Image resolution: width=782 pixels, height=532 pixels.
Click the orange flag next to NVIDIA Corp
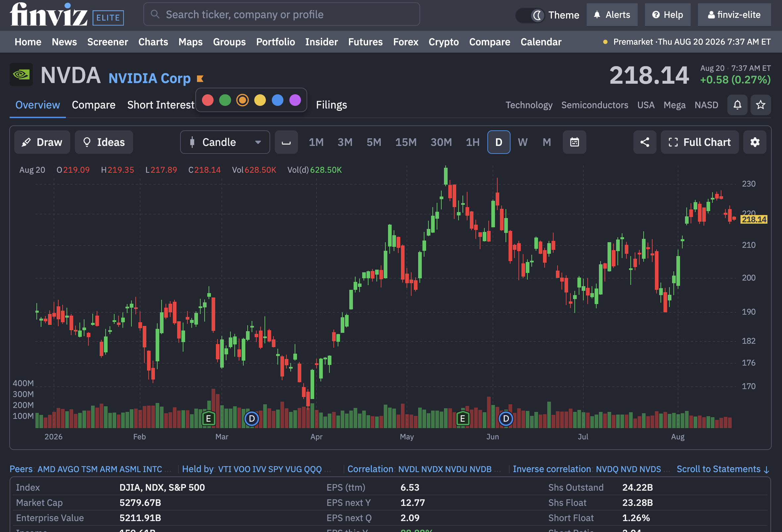pos(200,79)
